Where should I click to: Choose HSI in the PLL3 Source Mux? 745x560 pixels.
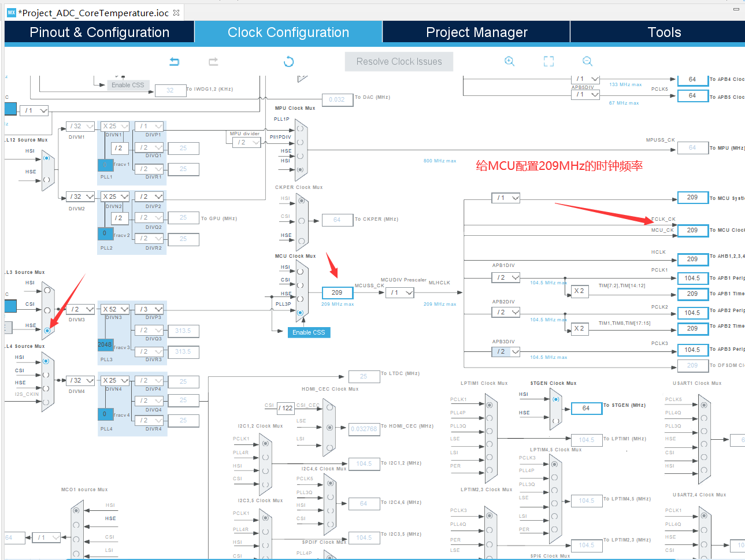pyautogui.click(x=47, y=290)
